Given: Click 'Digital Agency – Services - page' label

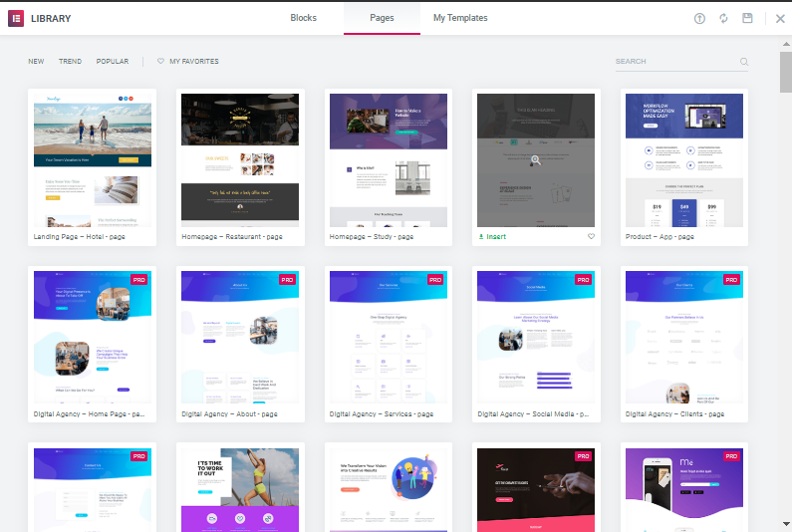Looking at the screenshot, I should [x=382, y=413].
